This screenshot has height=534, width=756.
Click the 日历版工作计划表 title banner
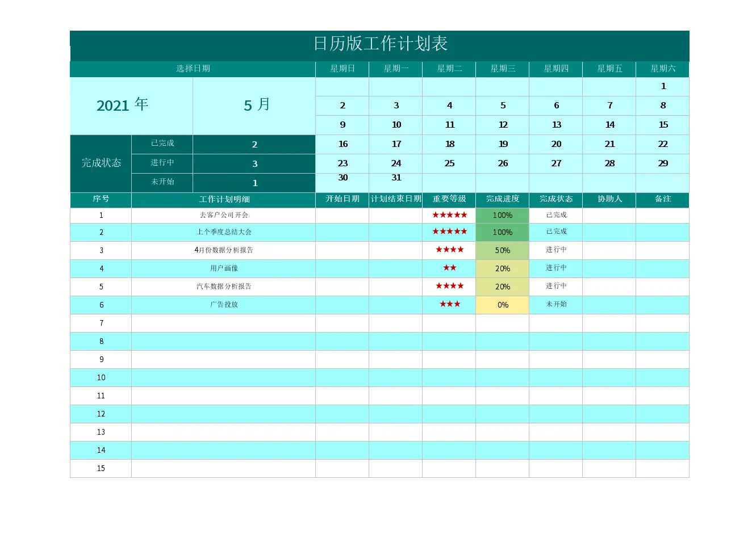click(379, 44)
